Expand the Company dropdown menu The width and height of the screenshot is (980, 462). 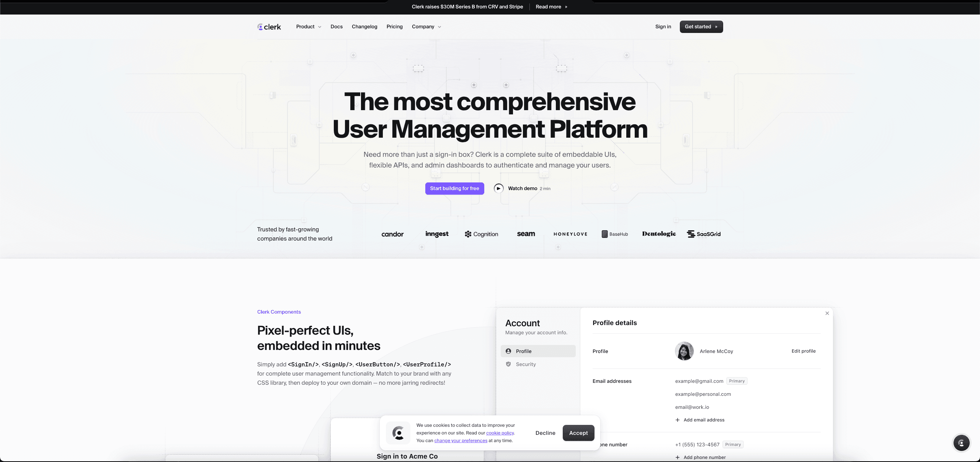426,27
